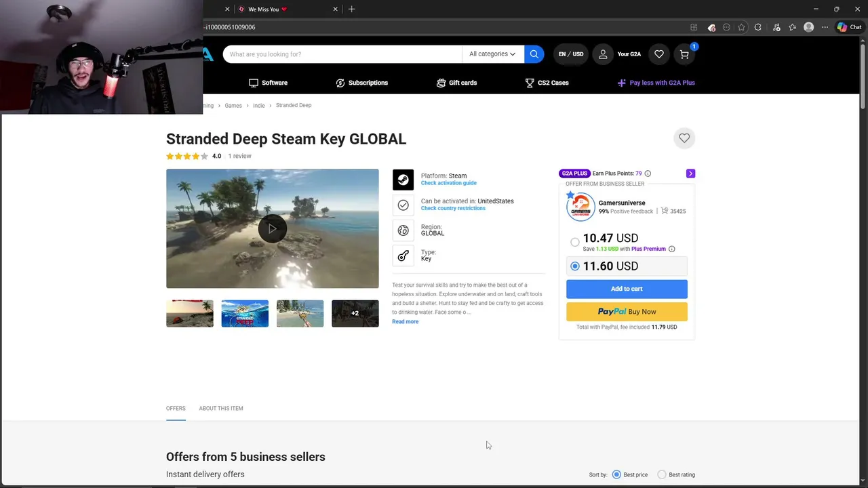Click Earn Plus Points info icon
Image resolution: width=868 pixels, height=488 pixels.
(x=648, y=174)
